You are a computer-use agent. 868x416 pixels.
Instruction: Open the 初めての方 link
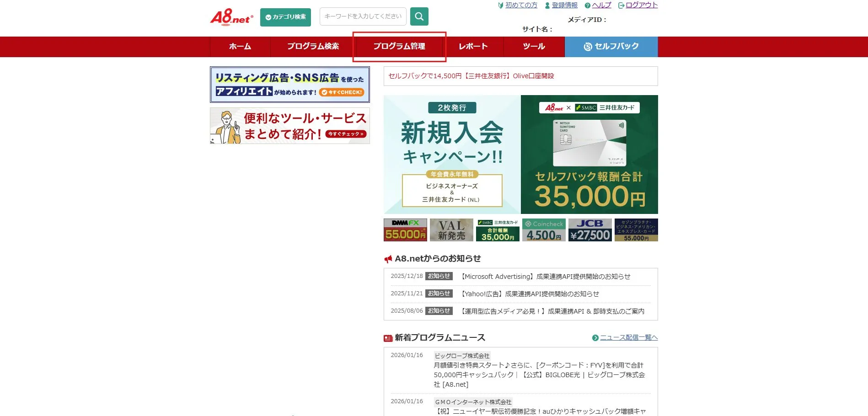521,5
